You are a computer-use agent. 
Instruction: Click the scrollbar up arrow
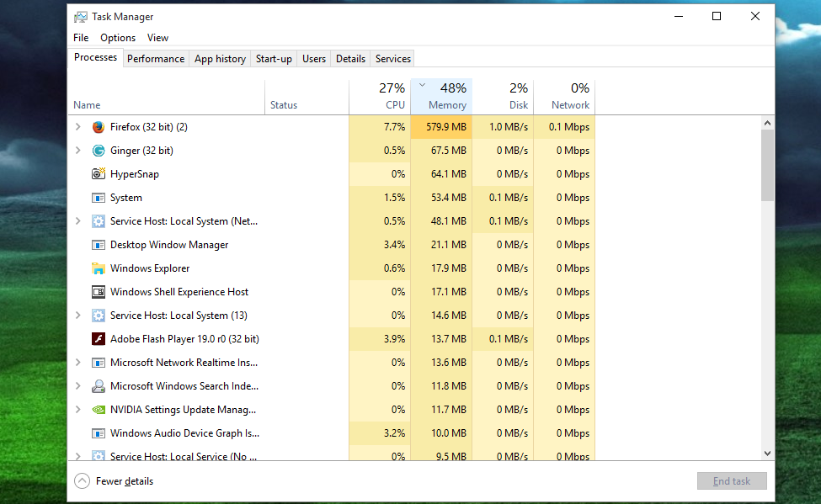[x=768, y=123]
